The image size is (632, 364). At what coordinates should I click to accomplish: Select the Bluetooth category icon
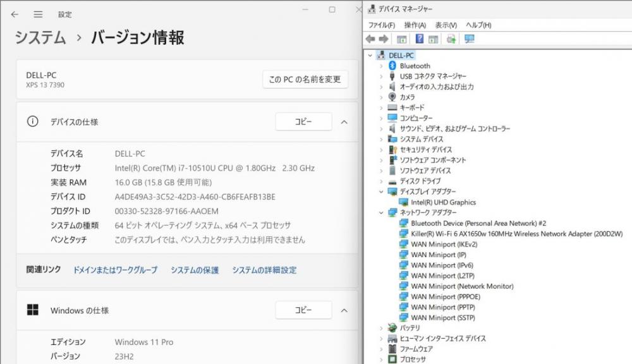point(392,66)
